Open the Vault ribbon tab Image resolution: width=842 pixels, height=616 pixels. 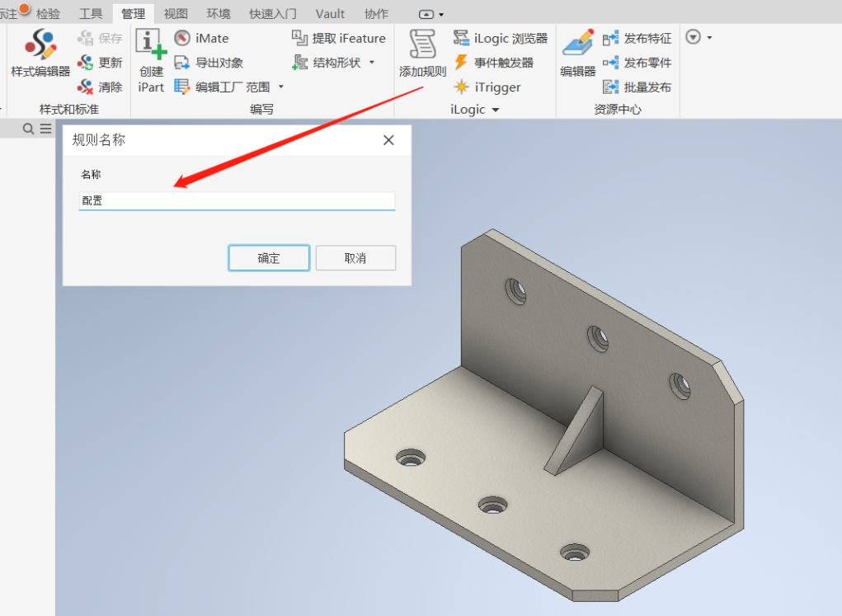330,13
